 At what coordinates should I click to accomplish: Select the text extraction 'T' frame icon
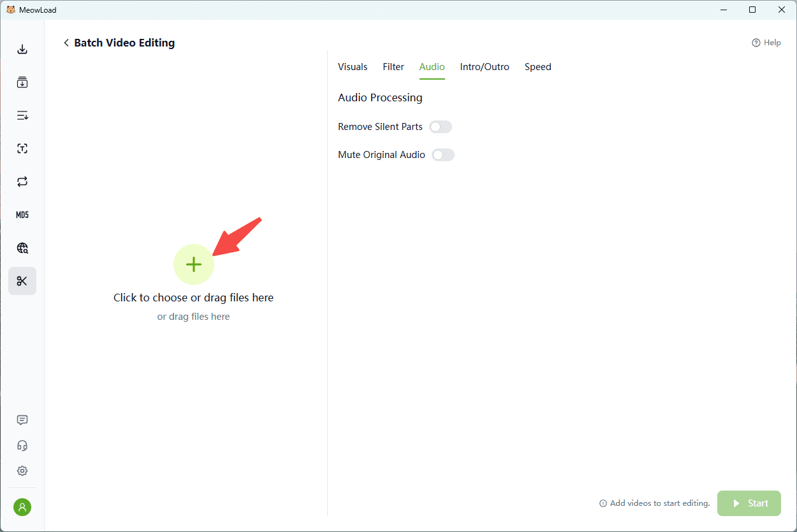pyautogui.click(x=22, y=149)
